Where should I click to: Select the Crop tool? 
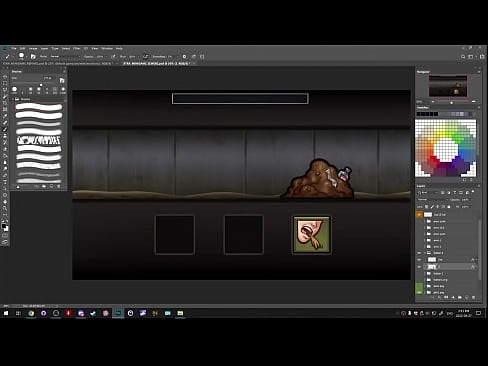(5, 103)
